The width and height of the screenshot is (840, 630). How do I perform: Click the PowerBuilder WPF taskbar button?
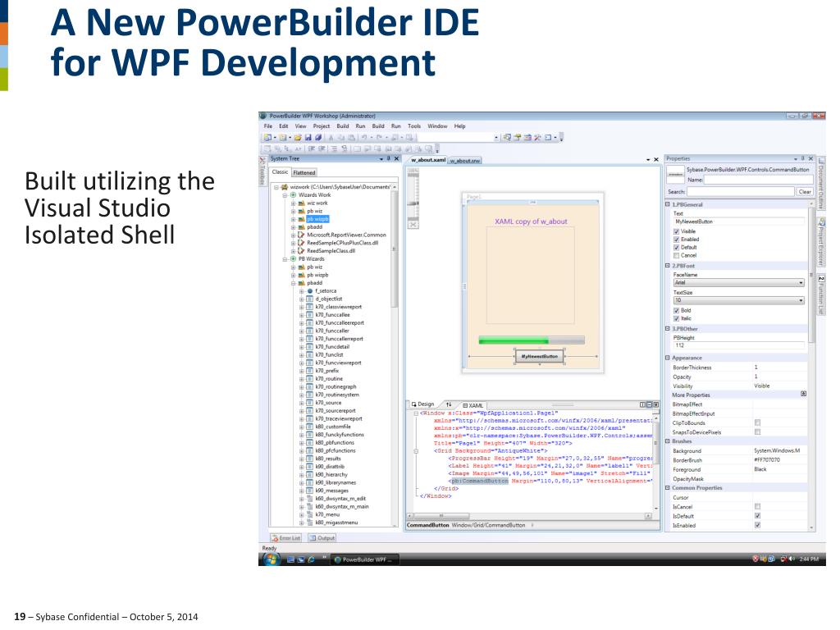pos(363,559)
